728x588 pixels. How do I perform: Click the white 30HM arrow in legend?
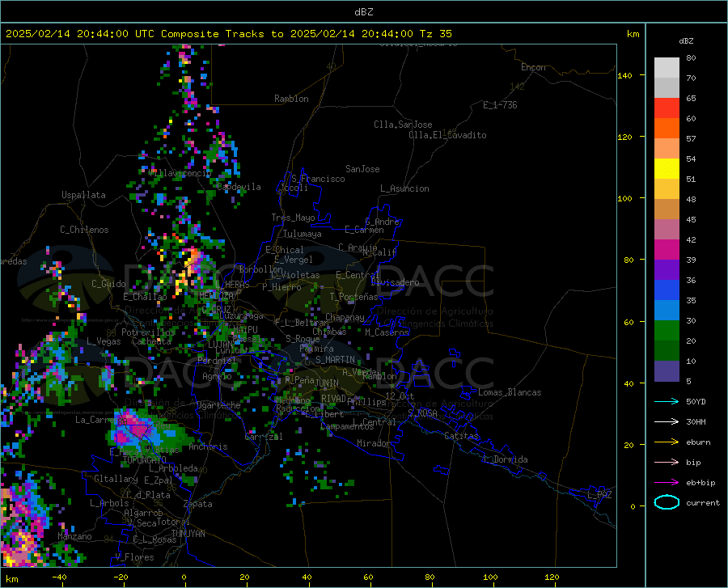click(667, 421)
